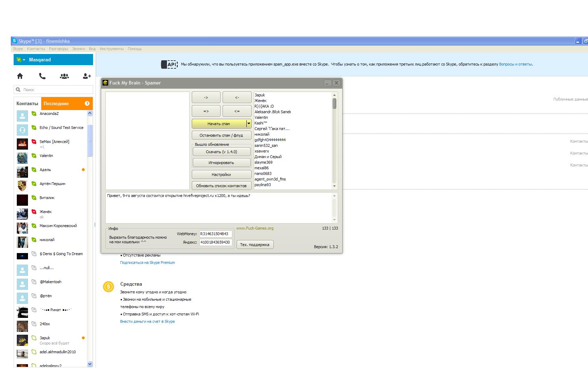This screenshot has width=588, height=368.
Task: Click the Яндекс wallet field
Action: click(216, 242)
